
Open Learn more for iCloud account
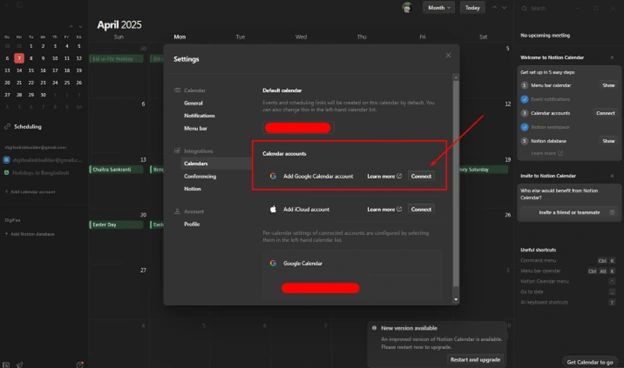pyautogui.click(x=384, y=209)
